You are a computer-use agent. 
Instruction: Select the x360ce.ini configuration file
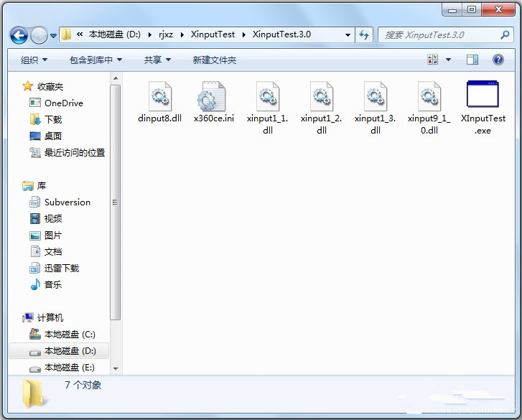(213, 97)
